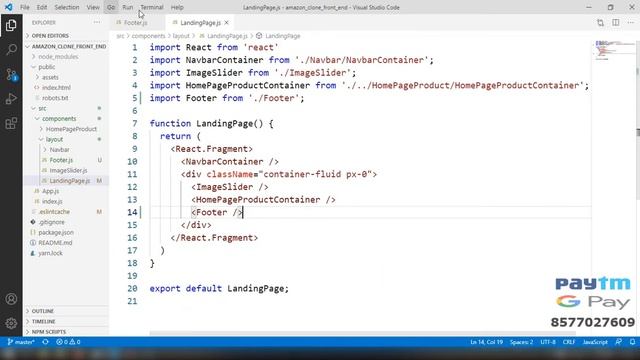
Task: Open the Edit menu
Action: [42, 7]
